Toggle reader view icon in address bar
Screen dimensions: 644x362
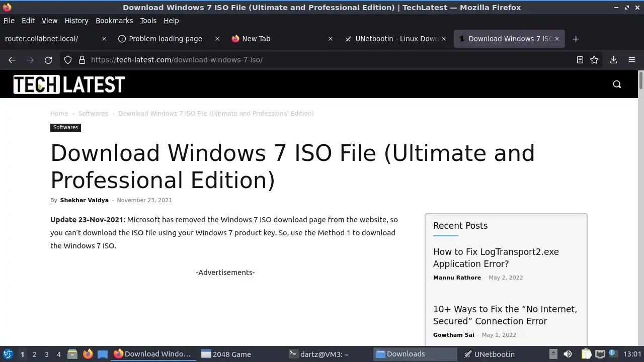pyautogui.click(x=580, y=60)
